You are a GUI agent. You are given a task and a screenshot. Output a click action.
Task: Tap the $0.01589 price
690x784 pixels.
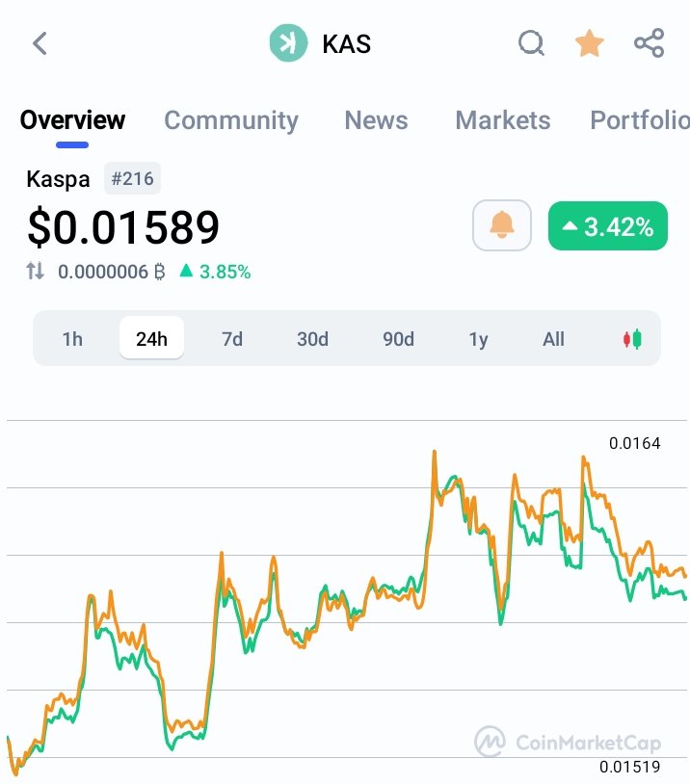point(123,227)
